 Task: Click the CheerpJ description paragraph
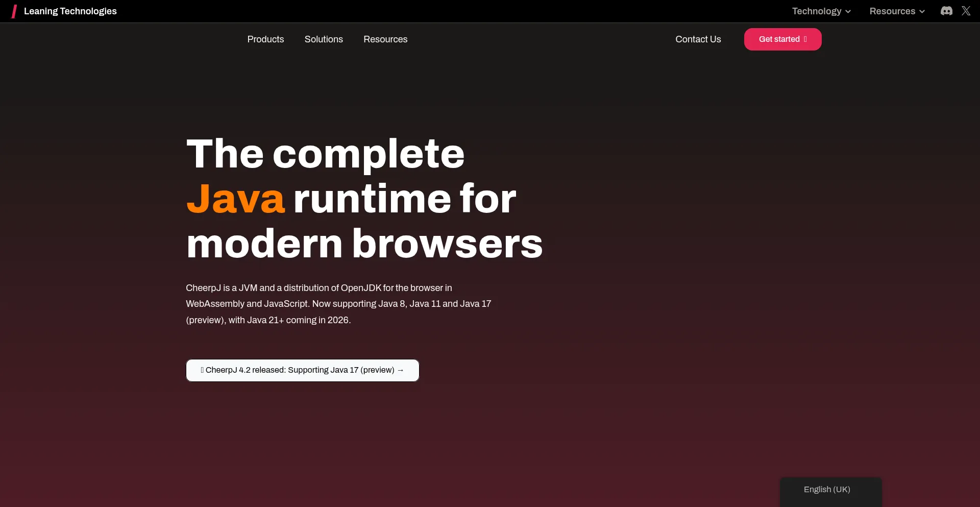(x=338, y=304)
